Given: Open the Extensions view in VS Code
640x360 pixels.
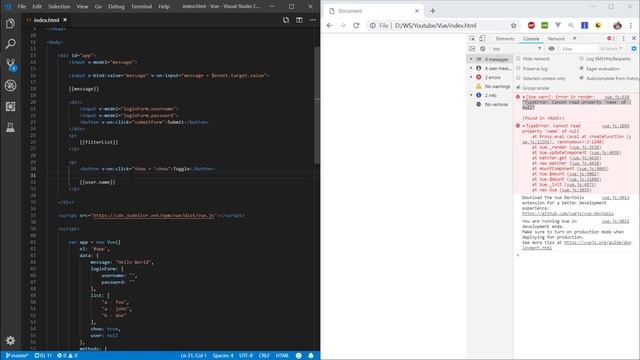Looking at the screenshot, I should pyautogui.click(x=10, y=107).
